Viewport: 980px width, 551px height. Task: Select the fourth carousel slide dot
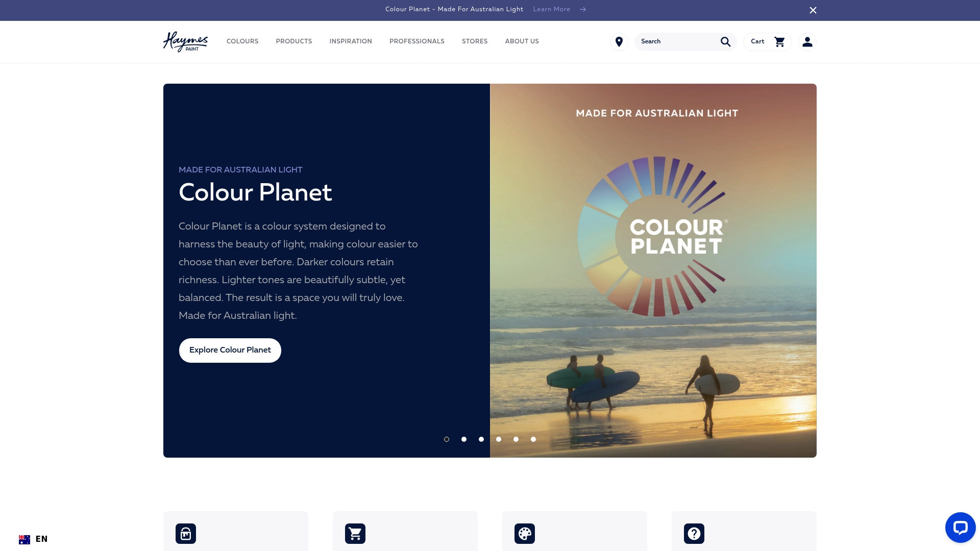point(499,439)
